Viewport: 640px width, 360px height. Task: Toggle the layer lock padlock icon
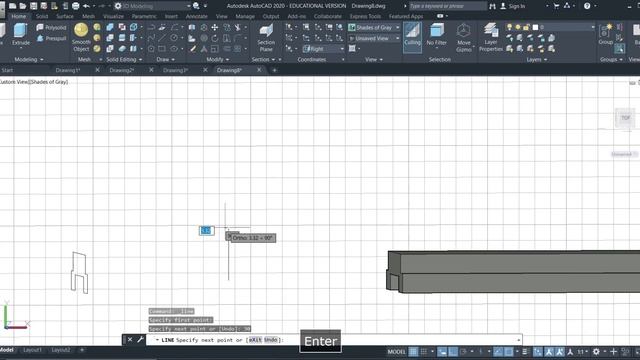pyautogui.click(x=526, y=27)
